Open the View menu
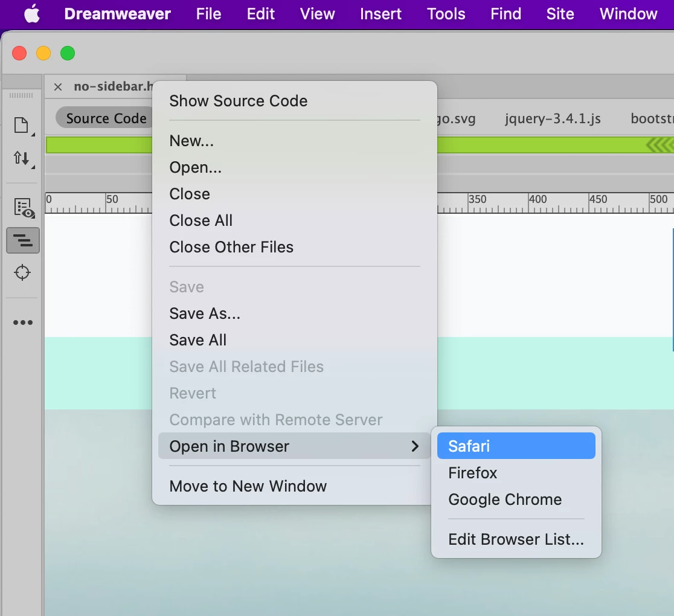674x616 pixels. pos(317,14)
